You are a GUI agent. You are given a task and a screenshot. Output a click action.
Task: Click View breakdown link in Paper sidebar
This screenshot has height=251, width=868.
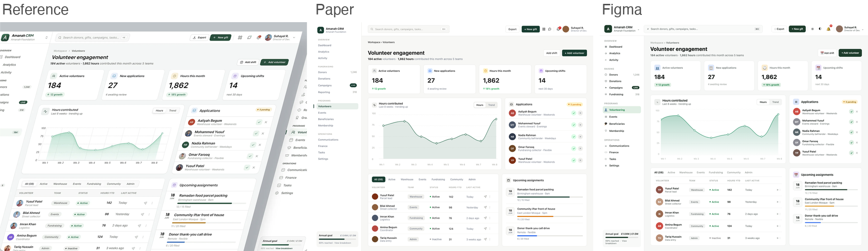344,243
